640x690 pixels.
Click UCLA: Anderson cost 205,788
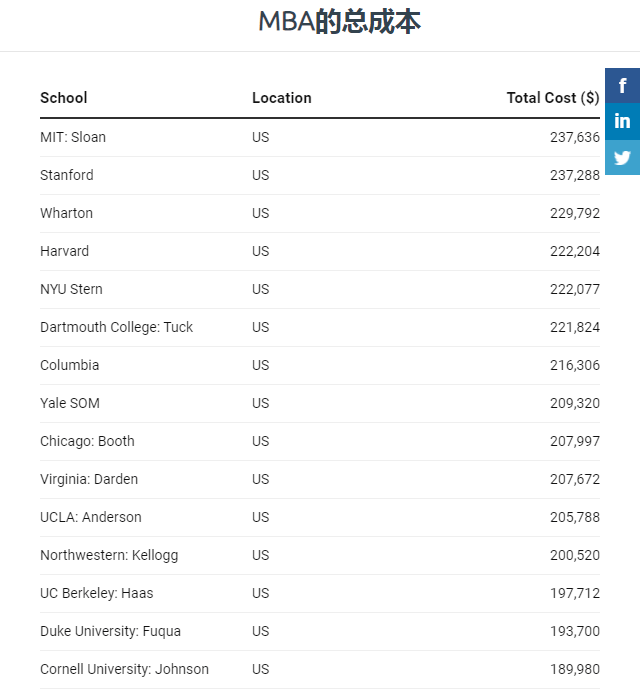pyautogui.click(x=575, y=517)
